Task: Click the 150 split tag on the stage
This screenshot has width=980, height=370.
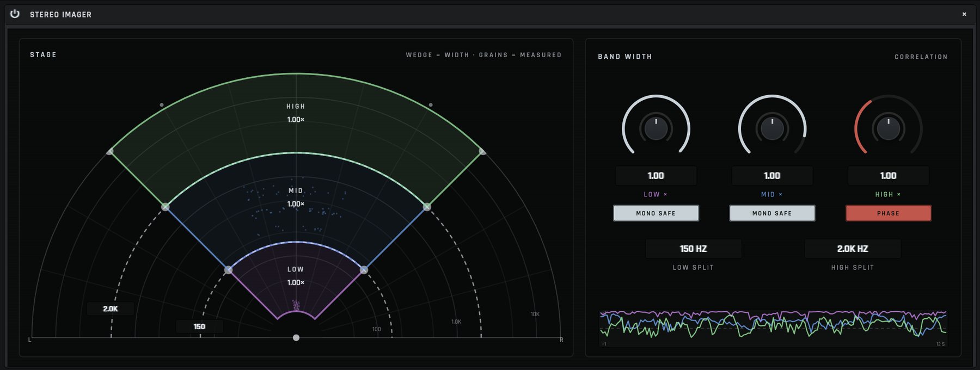Action: 199,326
